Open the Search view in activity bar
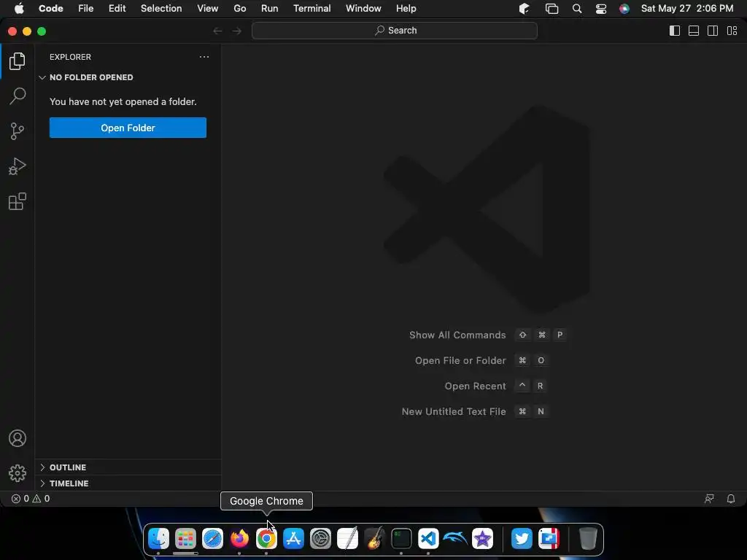 click(x=18, y=96)
